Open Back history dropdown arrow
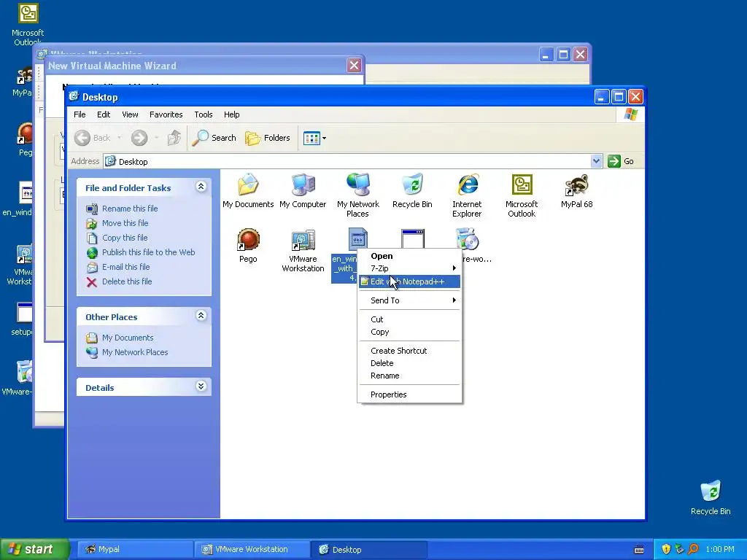 click(x=119, y=138)
